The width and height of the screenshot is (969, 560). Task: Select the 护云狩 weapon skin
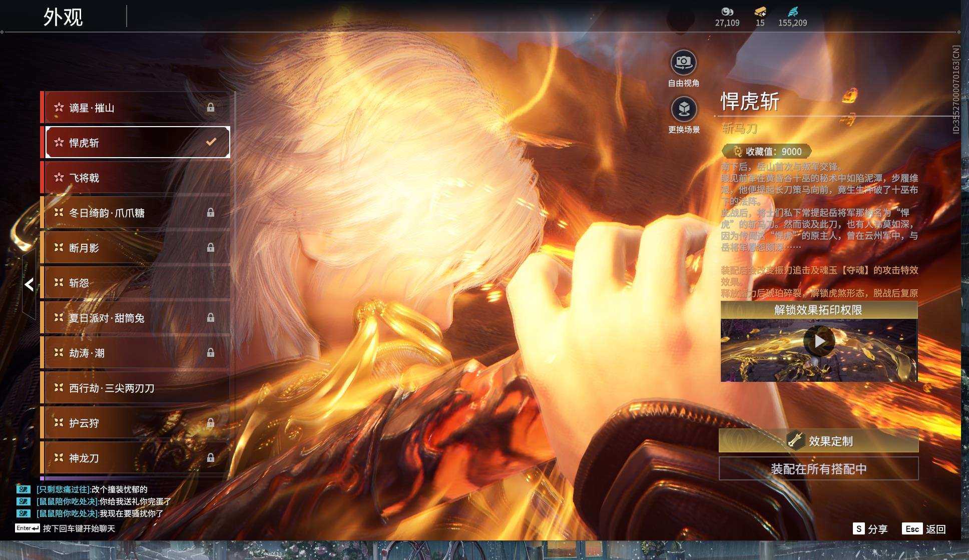point(135,423)
